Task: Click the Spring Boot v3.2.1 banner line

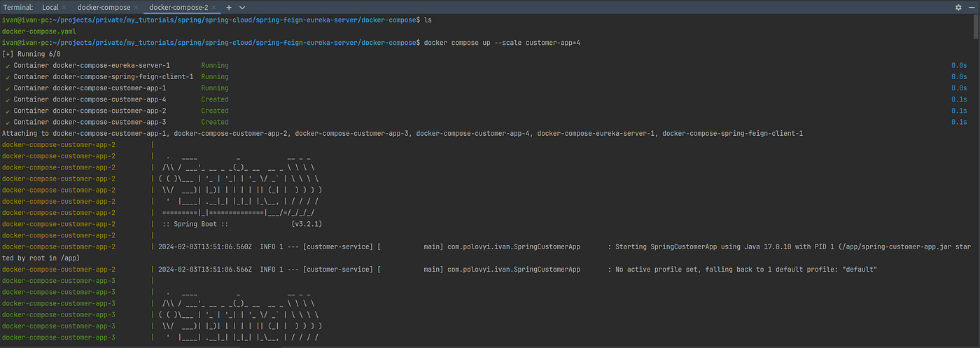Action: 241,224
